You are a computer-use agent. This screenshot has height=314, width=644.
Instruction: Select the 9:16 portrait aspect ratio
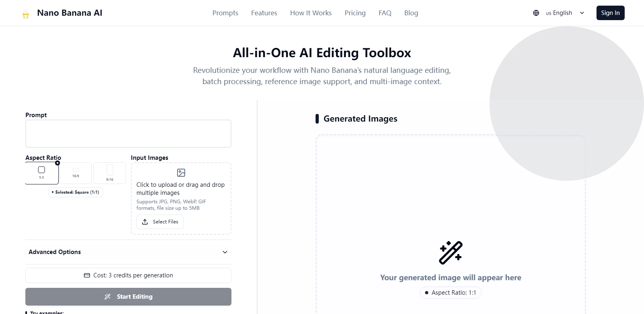click(x=109, y=173)
